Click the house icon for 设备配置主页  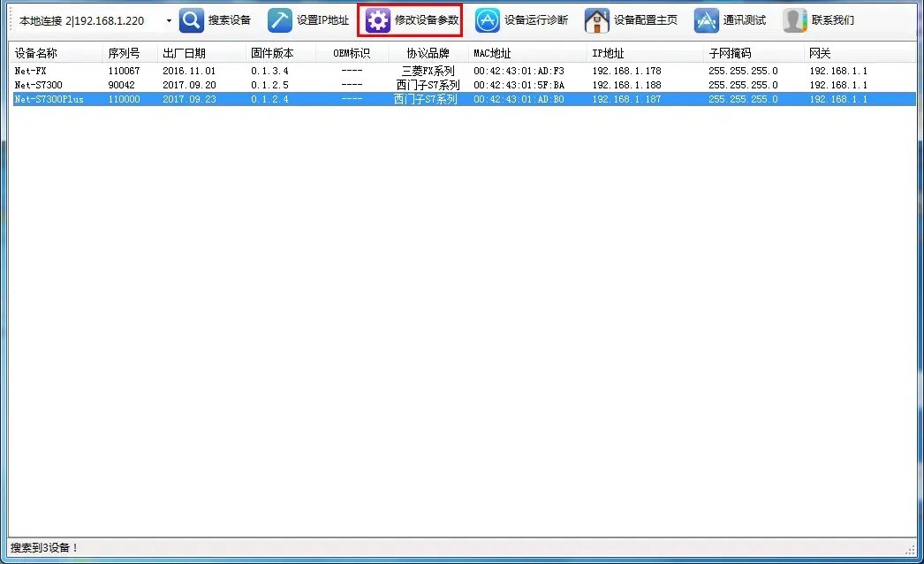597,20
